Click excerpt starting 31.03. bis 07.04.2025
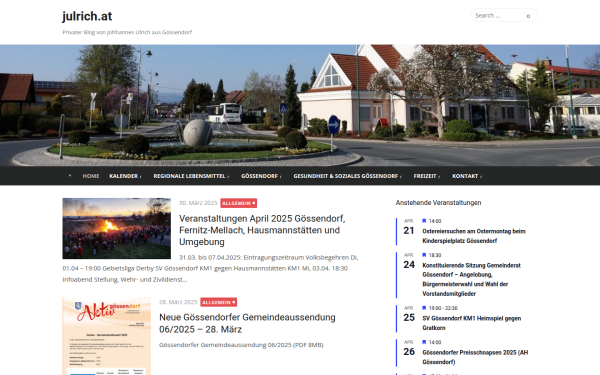 [x=210, y=268]
